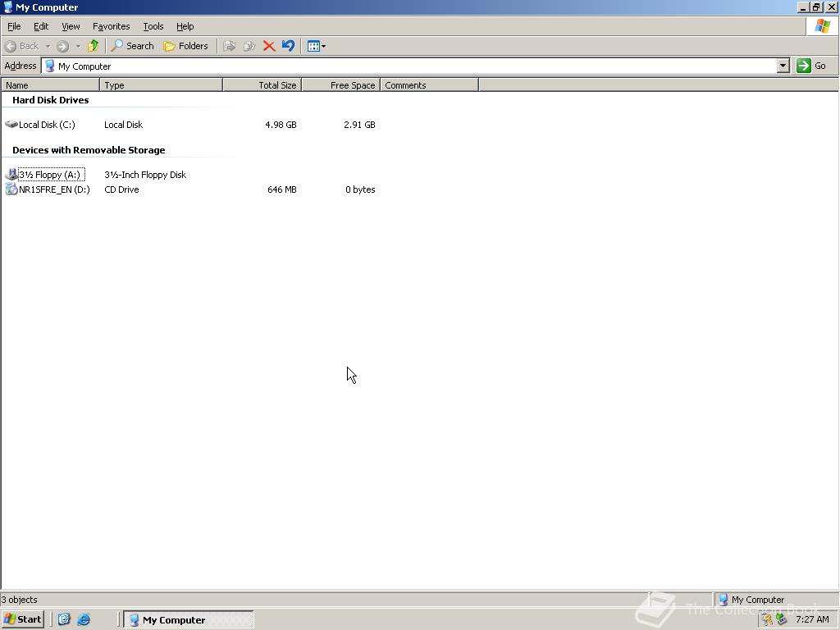Click the 'CD Drive' type text
840x630 pixels.
click(121, 189)
